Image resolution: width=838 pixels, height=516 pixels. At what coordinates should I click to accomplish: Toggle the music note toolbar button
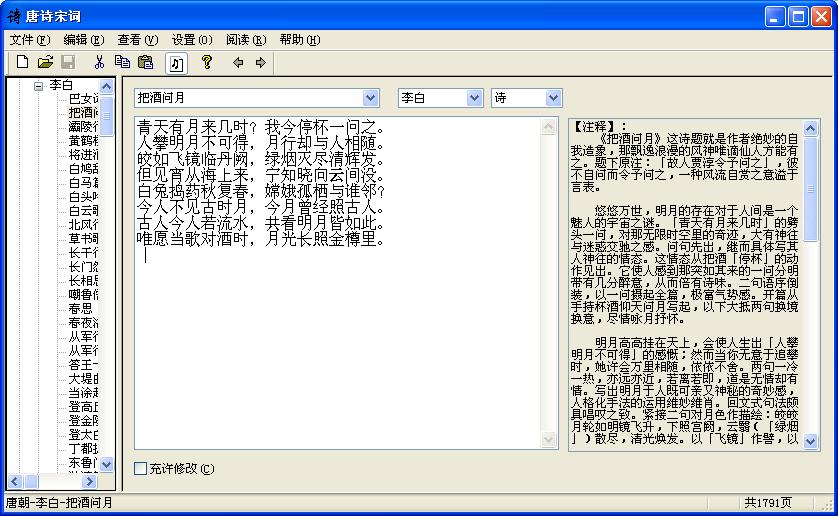click(176, 63)
